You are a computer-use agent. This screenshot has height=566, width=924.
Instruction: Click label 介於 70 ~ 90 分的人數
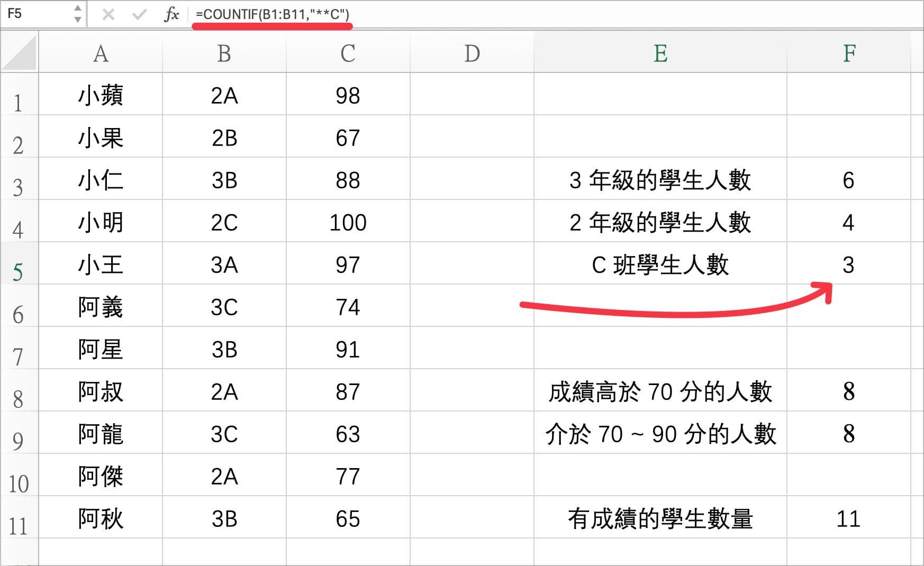tap(660, 433)
